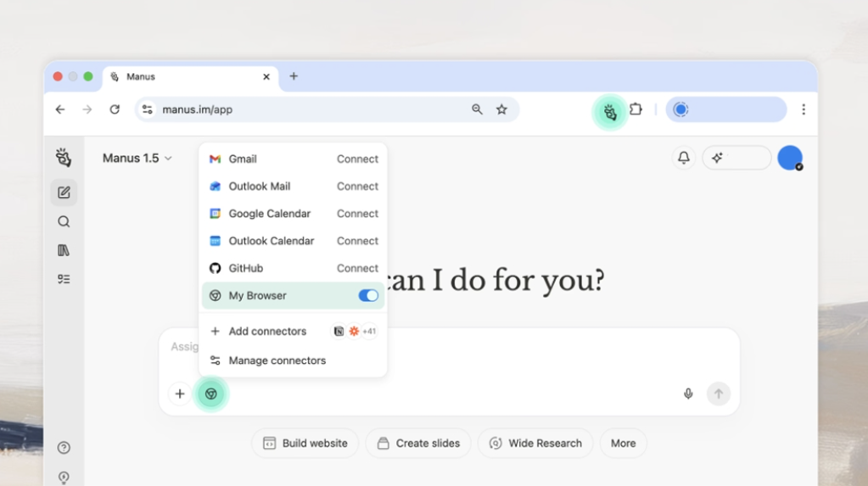868x486 pixels.
Task: Expand the More options button
Action: coord(623,443)
